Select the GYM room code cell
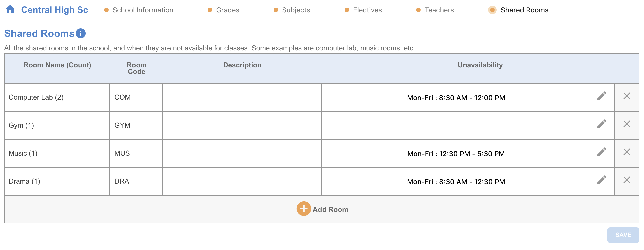The width and height of the screenshot is (644, 250). 136,125
